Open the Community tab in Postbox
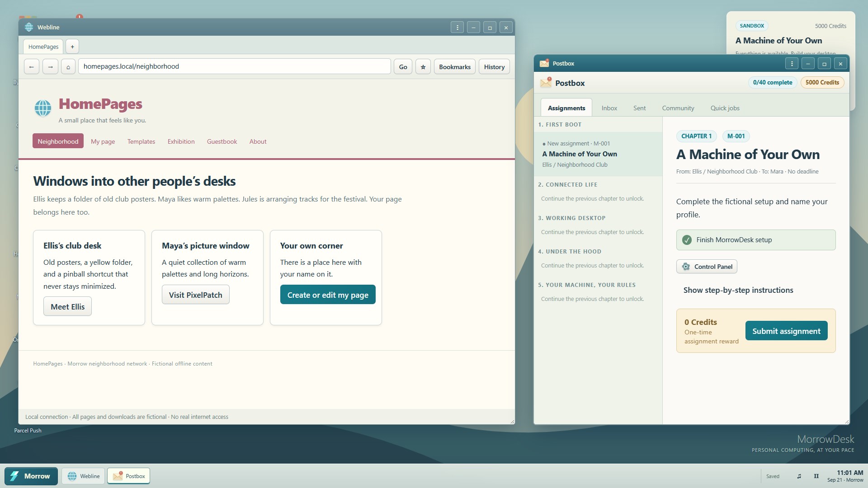 (678, 108)
